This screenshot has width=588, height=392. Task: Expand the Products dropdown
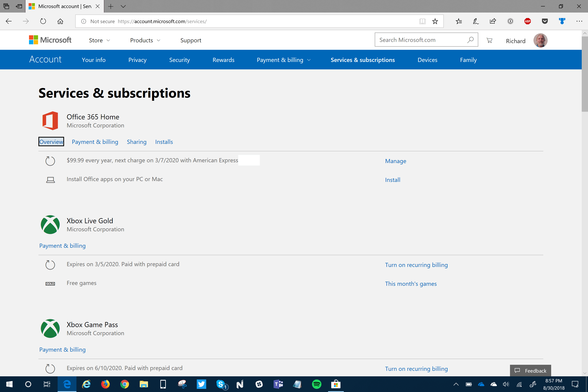[145, 40]
